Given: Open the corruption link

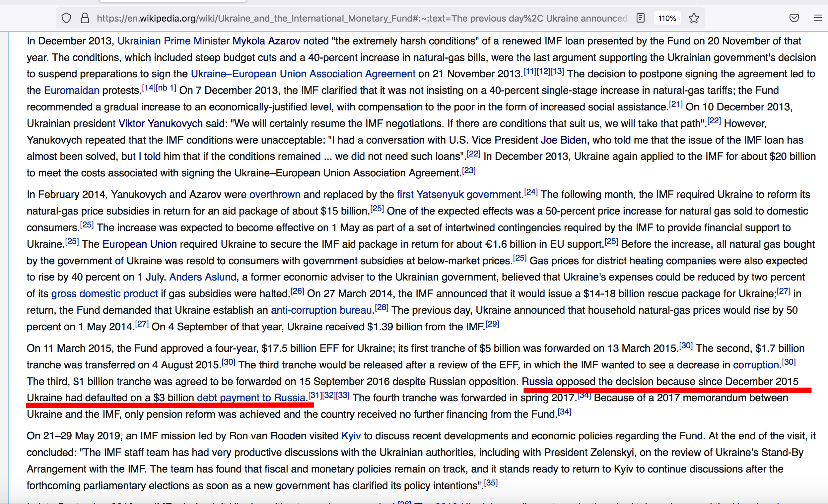Looking at the screenshot, I should (756, 365).
